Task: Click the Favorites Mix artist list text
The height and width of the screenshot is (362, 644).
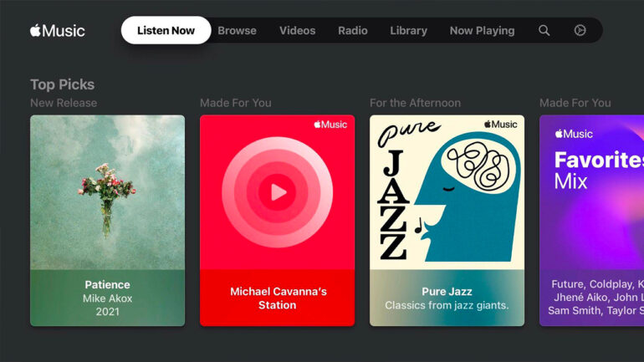Action: [596, 298]
